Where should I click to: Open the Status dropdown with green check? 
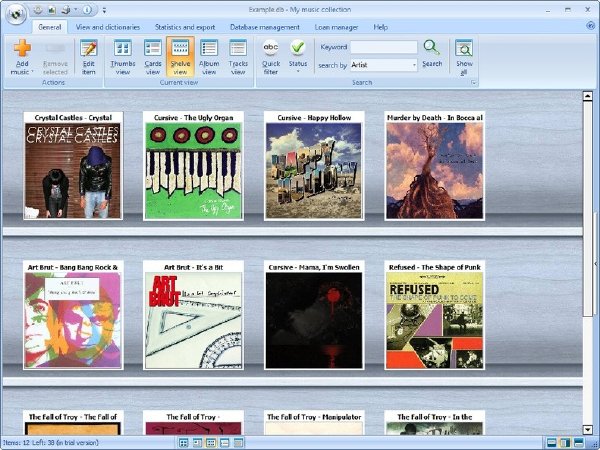tap(298, 56)
